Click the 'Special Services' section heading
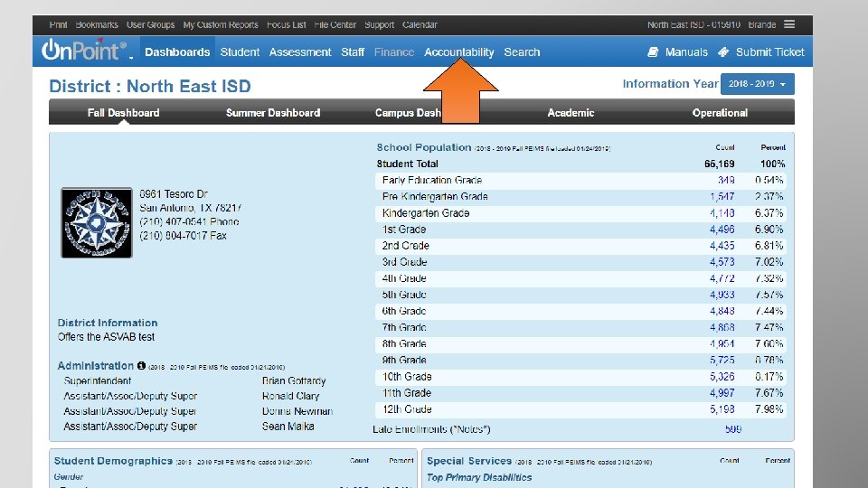The image size is (868, 488). click(x=469, y=461)
